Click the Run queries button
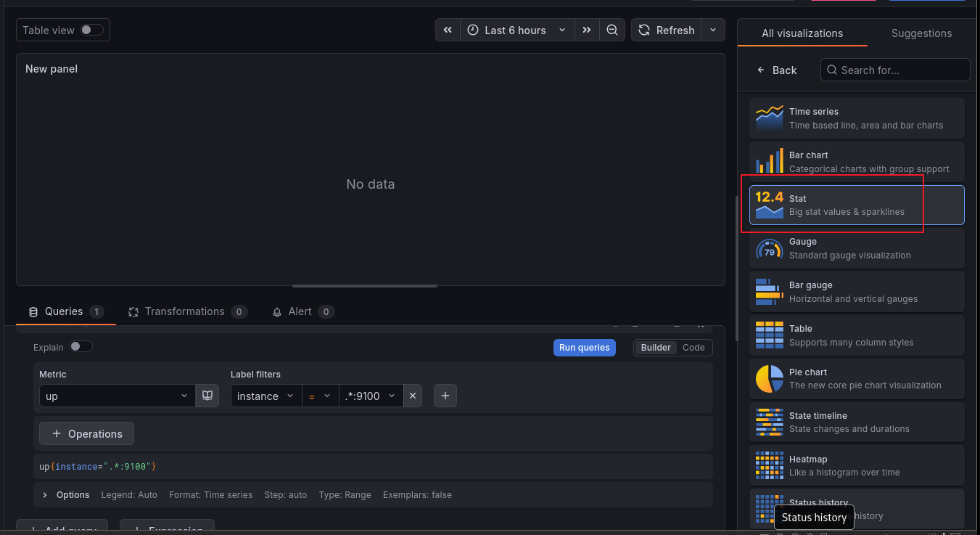The width and height of the screenshot is (980, 535). point(585,348)
